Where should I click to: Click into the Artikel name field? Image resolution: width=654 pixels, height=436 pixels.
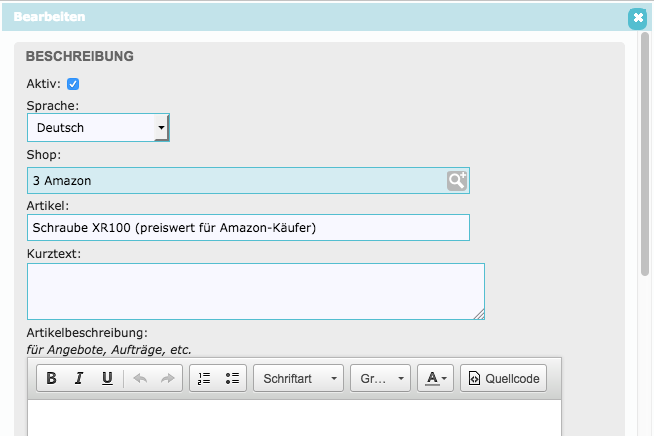(248, 228)
